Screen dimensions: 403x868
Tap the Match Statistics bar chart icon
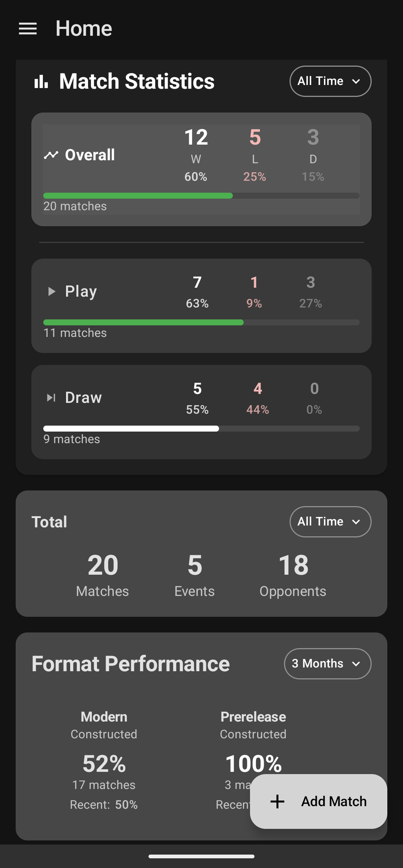point(41,81)
